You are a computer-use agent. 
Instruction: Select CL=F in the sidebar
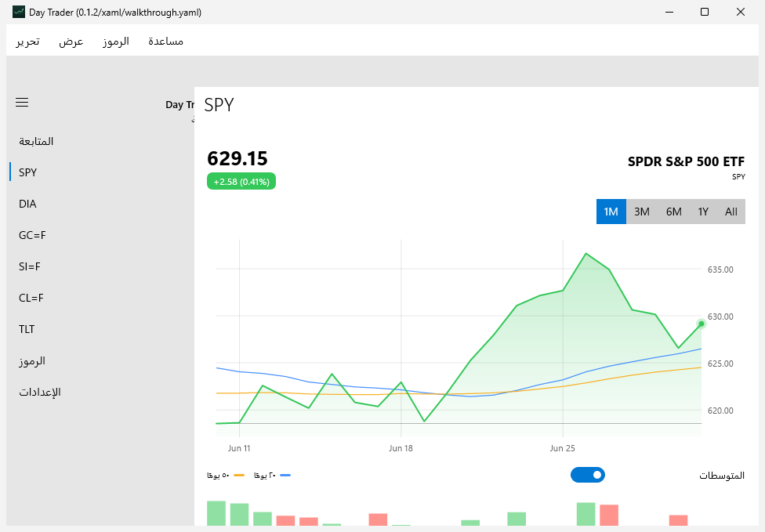100,298
